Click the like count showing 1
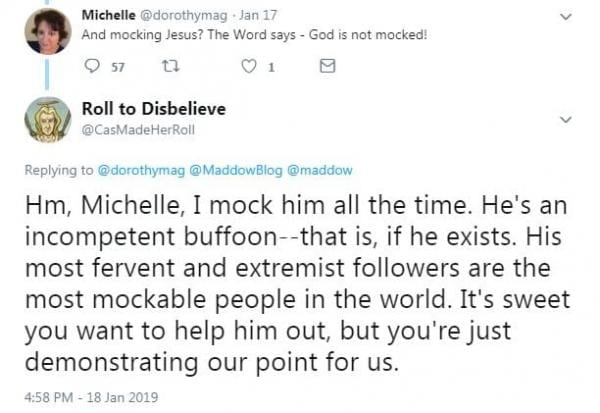The image size is (600, 413). click(271, 68)
